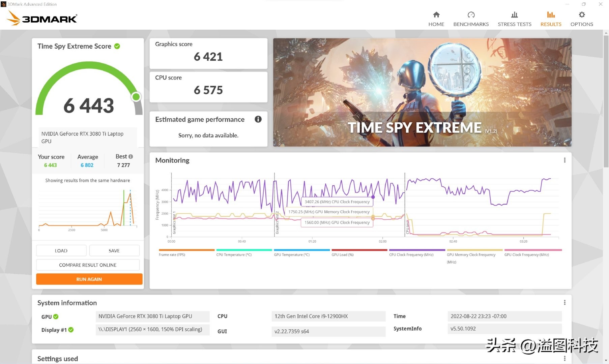Click the SAVE button
Screen dimensions: 609x364
coord(114,251)
